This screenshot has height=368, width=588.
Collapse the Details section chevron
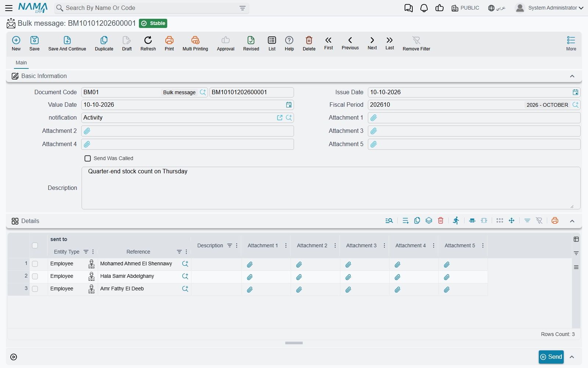tap(572, 221)
